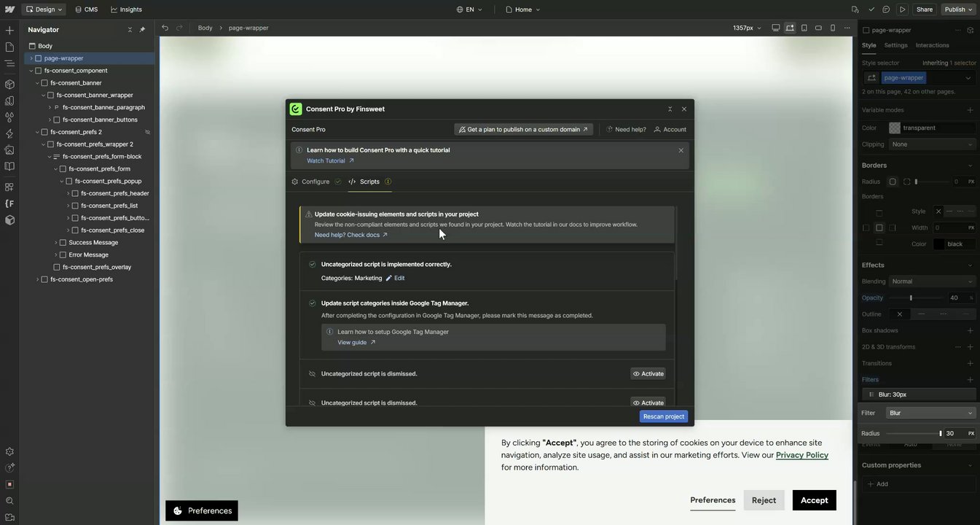Collapse all in Navigator header

tap(130, 30)
